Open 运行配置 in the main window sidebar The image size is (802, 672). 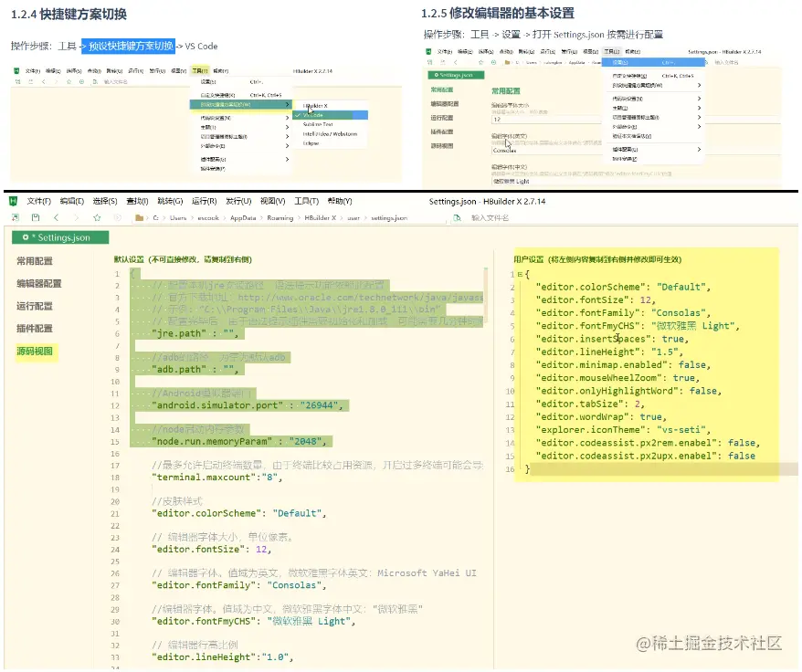(35, 306)
